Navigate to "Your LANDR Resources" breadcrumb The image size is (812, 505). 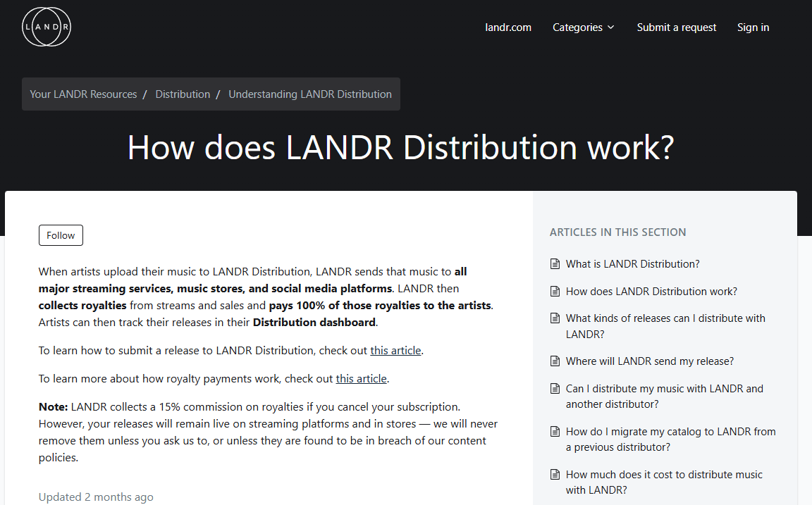(83, 94)
